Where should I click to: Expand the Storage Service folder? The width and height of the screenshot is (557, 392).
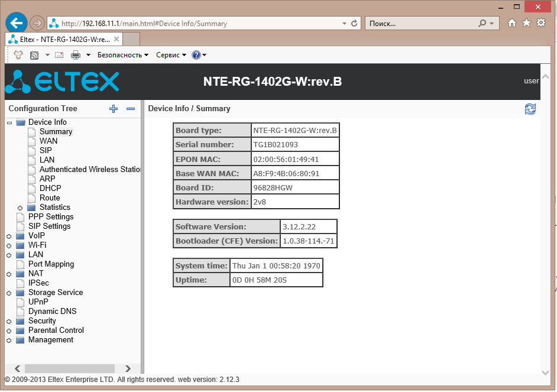point(9,293)
